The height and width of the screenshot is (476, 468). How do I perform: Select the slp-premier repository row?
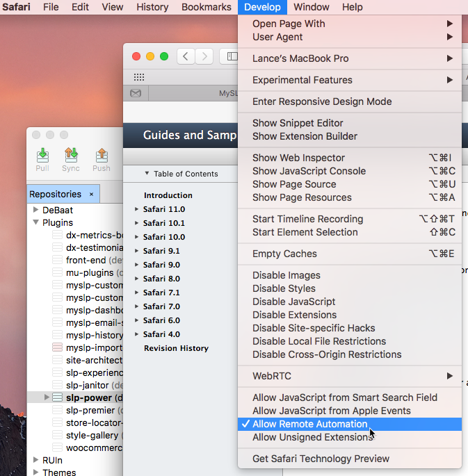[75, 410]
